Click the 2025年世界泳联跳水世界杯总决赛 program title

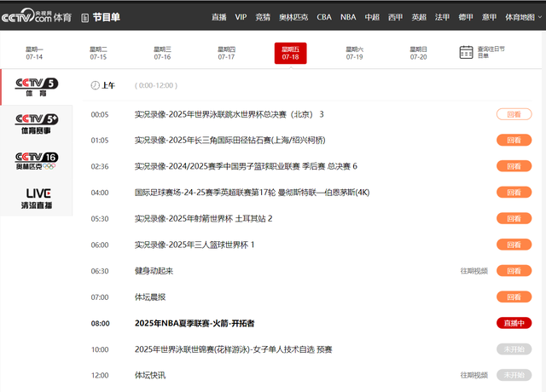coord(229,114)
